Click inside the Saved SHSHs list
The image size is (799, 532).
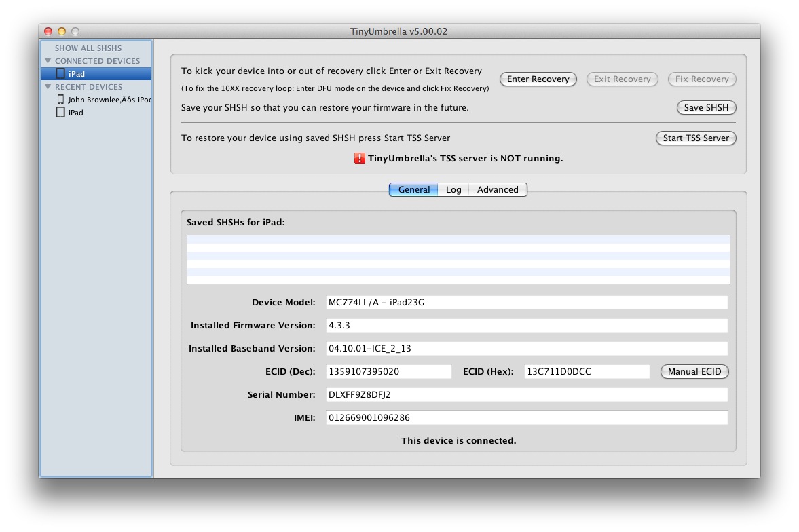point(458,260)
